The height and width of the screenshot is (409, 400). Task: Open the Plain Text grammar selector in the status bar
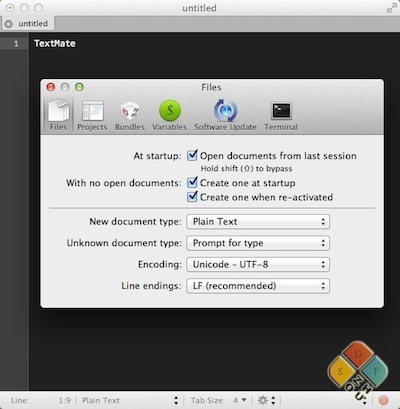pos(130,400)
